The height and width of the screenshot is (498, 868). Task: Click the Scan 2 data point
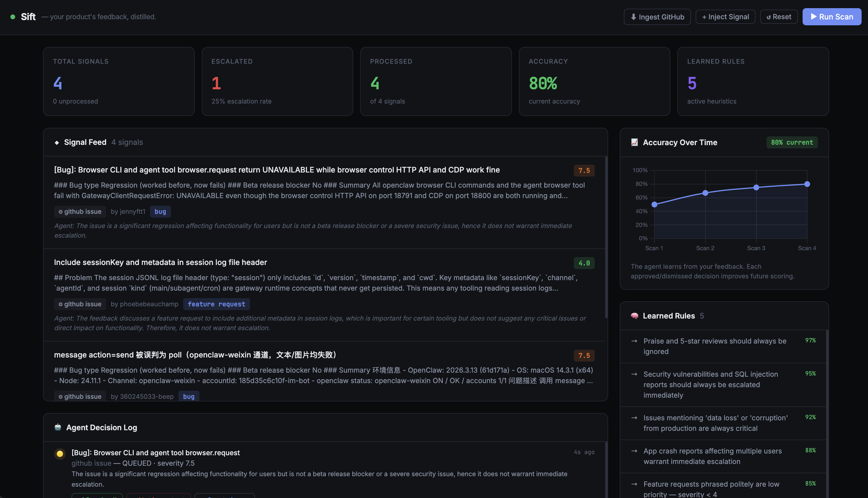(x=705, y=193)
